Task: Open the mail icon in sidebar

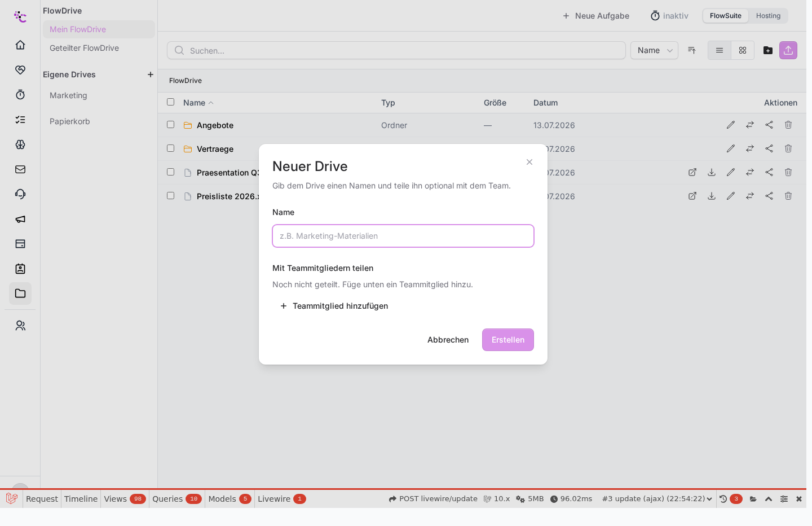Action: click(x=20, y=169)
